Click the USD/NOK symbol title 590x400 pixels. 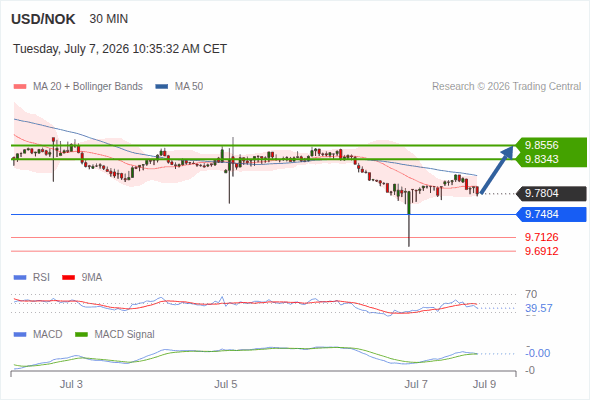43,19
